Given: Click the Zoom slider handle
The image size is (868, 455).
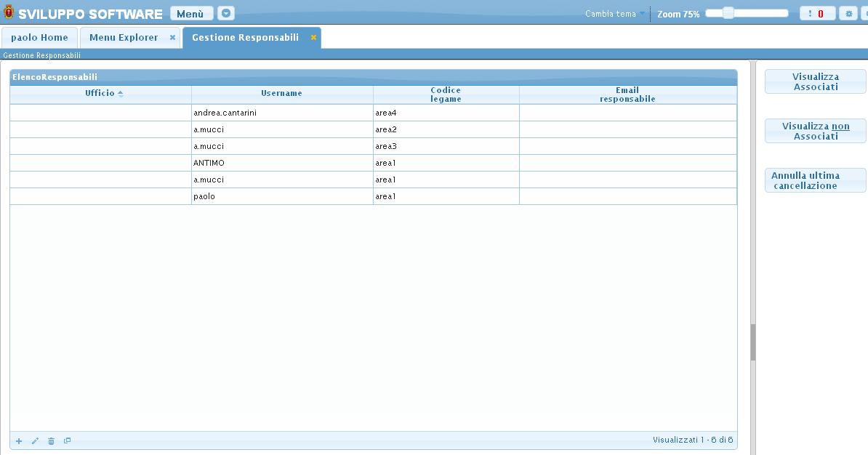Looking at the screenshot, I should pyautogui.click(x=728, y=13).
